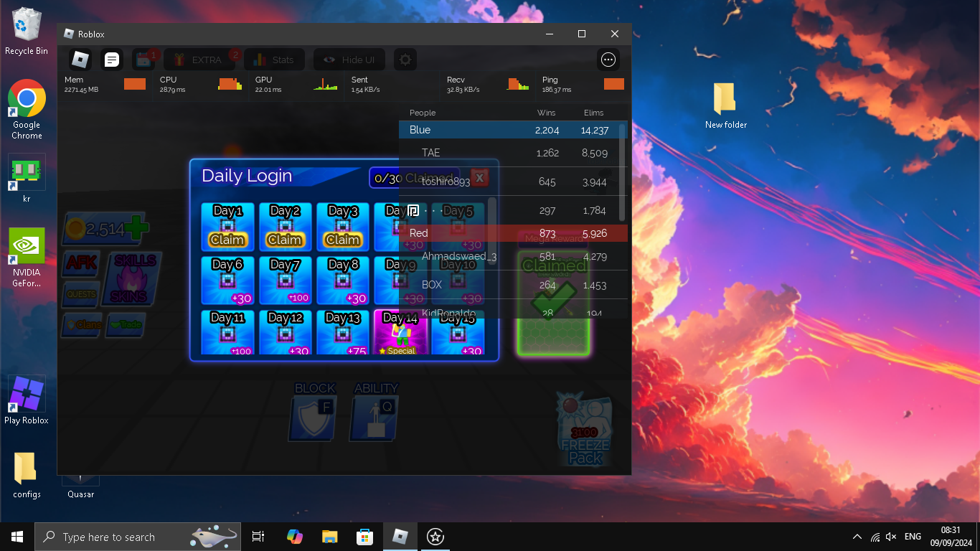Close the Daily Login panel with red X
Viewport: 980px width, 551px height.
480,177
